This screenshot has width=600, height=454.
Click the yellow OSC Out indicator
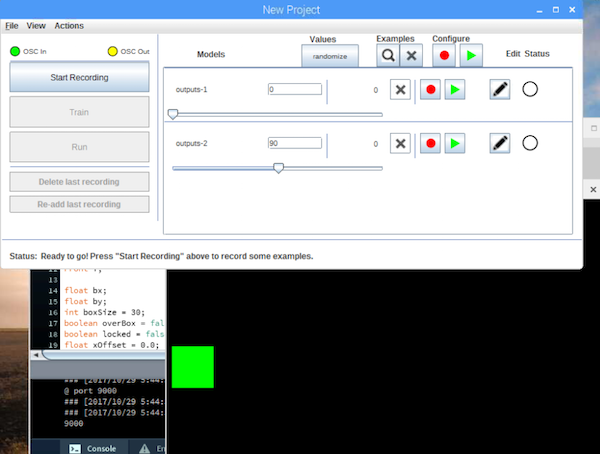tap(112, 51)
